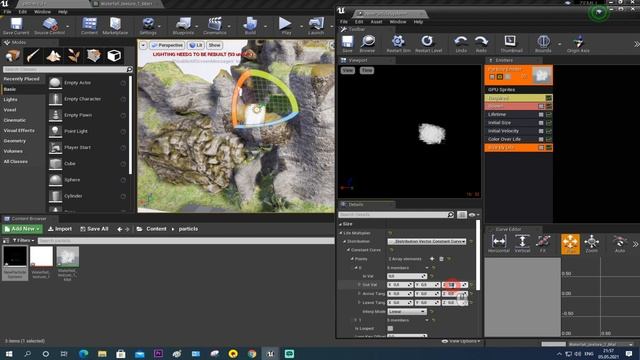The height and width of the screenshot is (360, 640).
Task: Open the Blueprints toolbar button
Action: [x=183, y=26]
